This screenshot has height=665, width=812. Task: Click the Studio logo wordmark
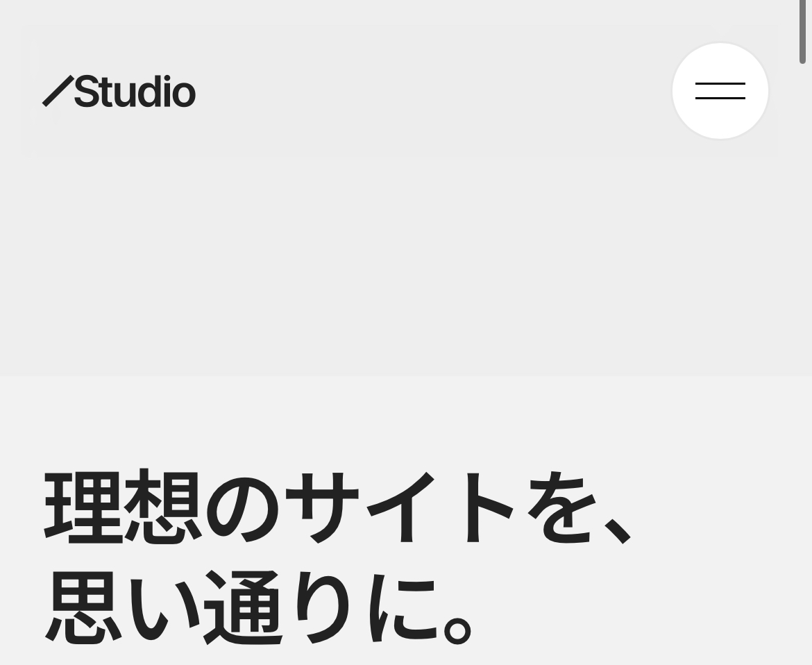[x=119, y=91]
